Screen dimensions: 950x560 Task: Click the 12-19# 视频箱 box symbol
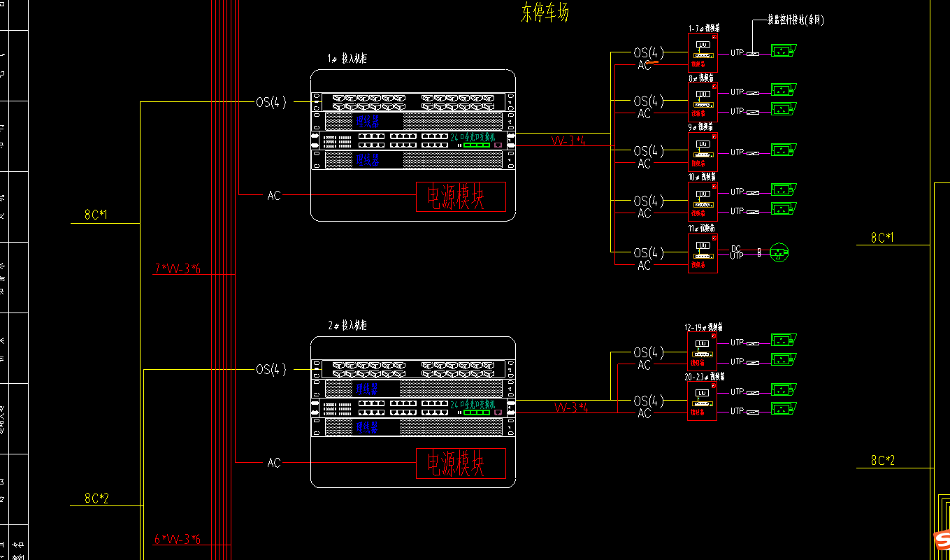click(703, 350)
